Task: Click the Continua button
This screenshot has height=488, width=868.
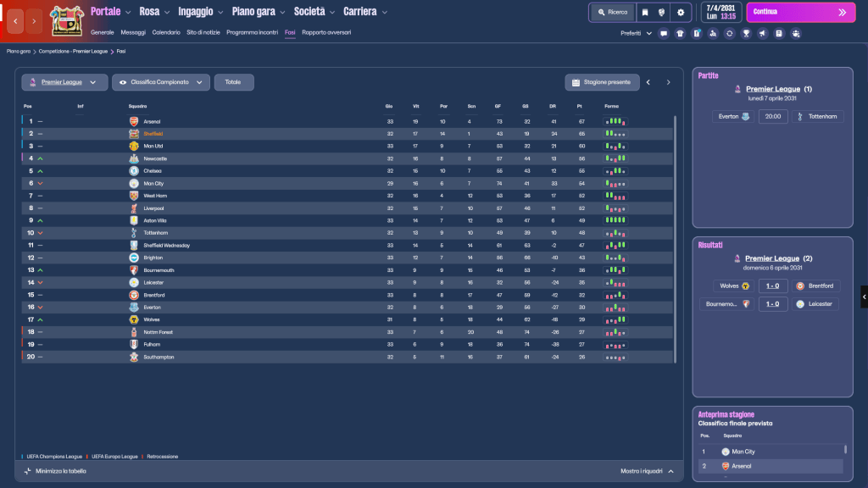Action: [800, 12]
